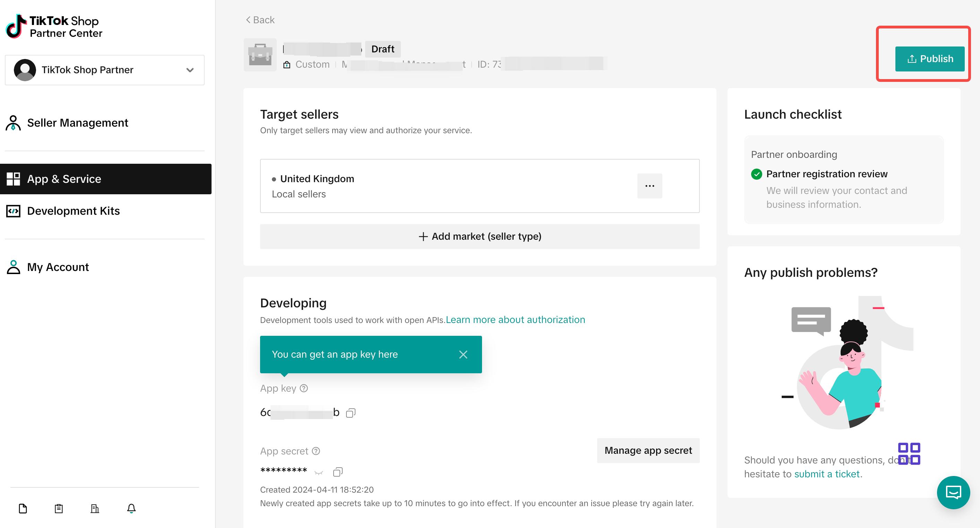980x528 pixels.
Task: Dismiss the app key tooltip
Action: (x=463, y=355)
